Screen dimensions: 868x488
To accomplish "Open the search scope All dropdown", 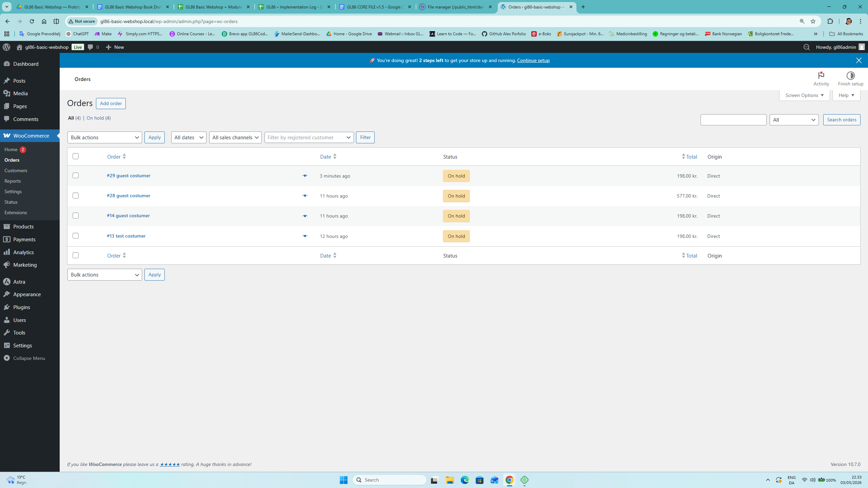I will (794, 120).
